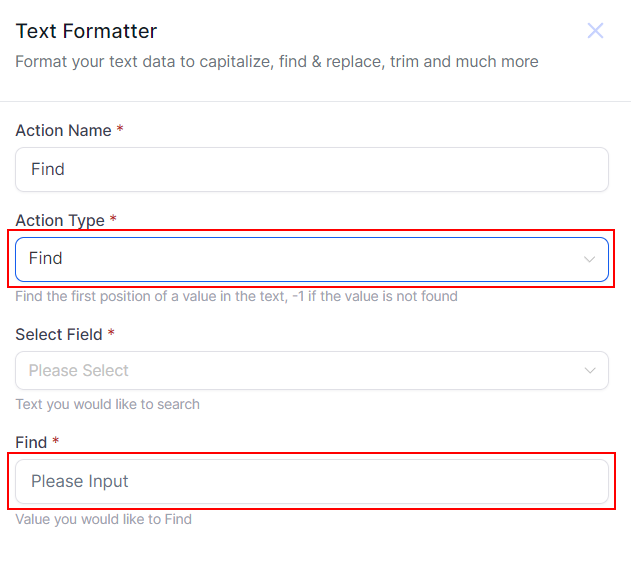This screenshot has height=562, width=631.
Task: Click the Find field label
Action: click(x=31, y=442)
